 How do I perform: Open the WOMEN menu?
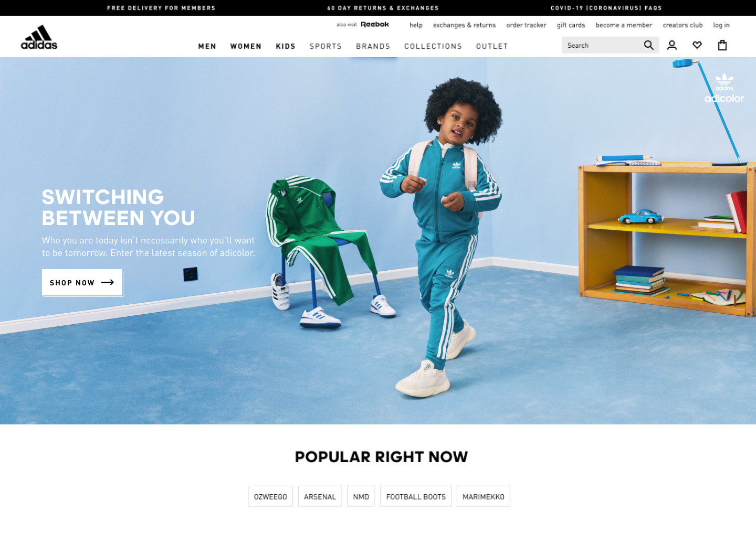pyautogui.click(x=246, y=46)
